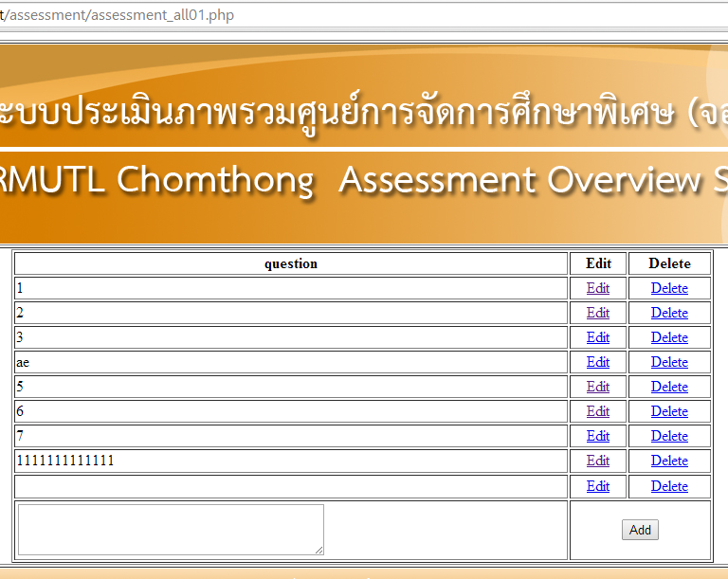Click the Add button
Image resolution: width=728 pixels, height=579 pixels.
640,530
